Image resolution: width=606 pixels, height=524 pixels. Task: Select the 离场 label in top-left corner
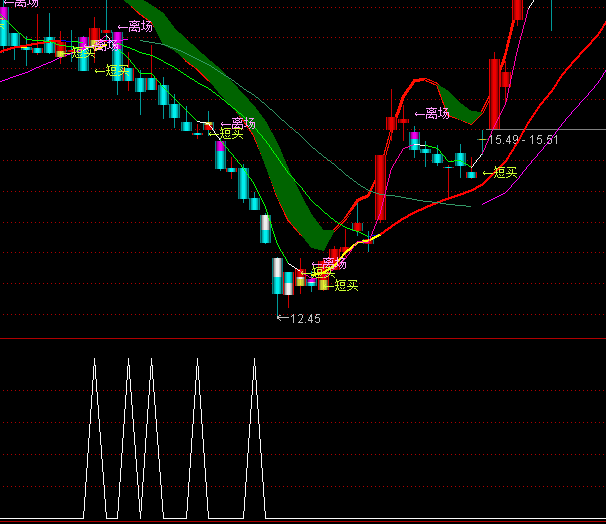(x=22, y=5)
